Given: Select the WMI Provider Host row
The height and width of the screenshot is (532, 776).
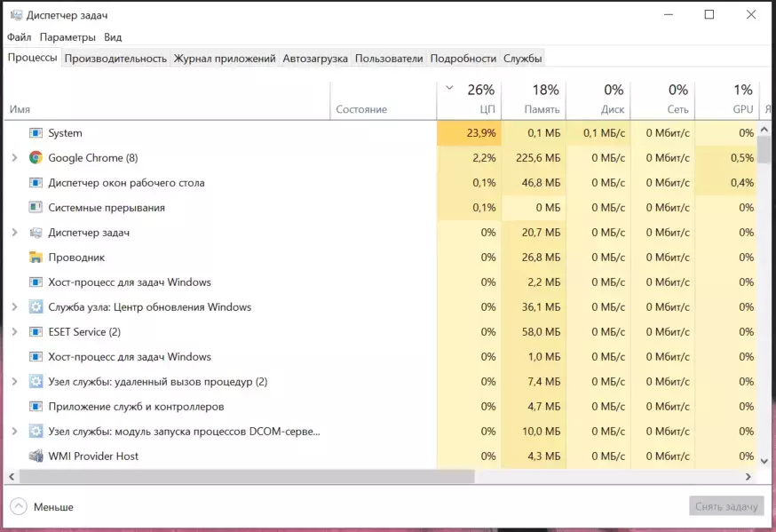Looking at the screenshot, I should (x=381, y=456).
